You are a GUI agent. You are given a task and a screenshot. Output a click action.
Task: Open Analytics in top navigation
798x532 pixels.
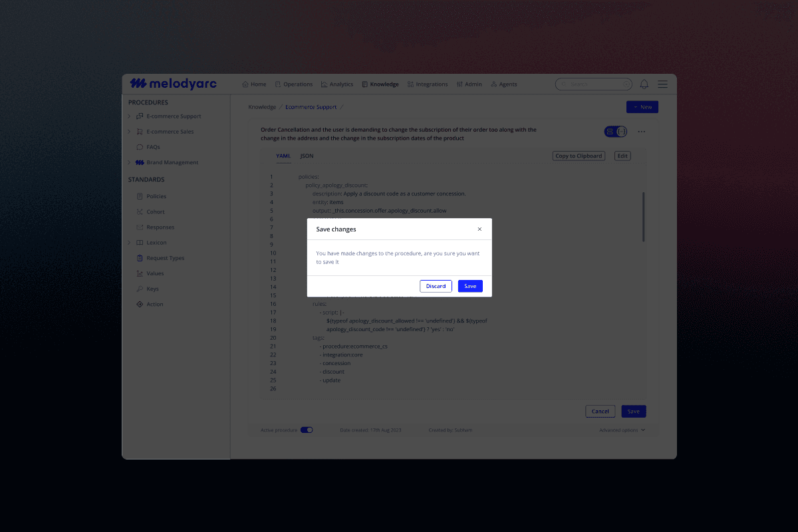click(x=337, y=84)
